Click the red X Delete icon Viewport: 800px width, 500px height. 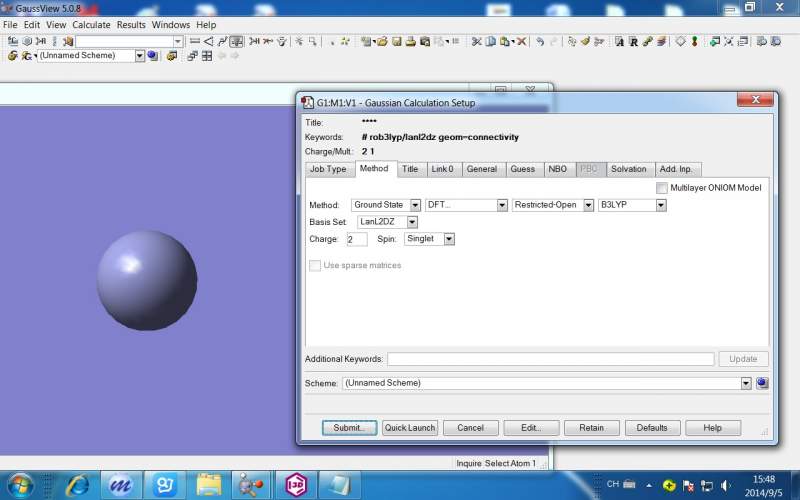click(521, 41)
